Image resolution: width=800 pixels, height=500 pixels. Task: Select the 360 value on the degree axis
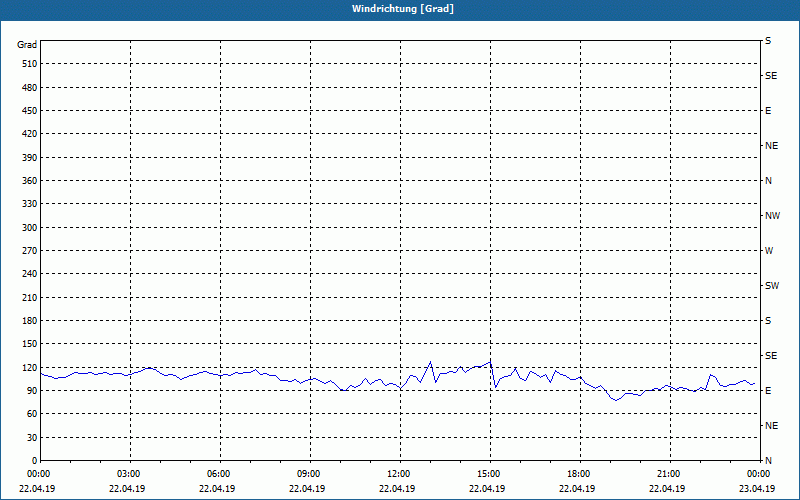(x=29, y=181)
